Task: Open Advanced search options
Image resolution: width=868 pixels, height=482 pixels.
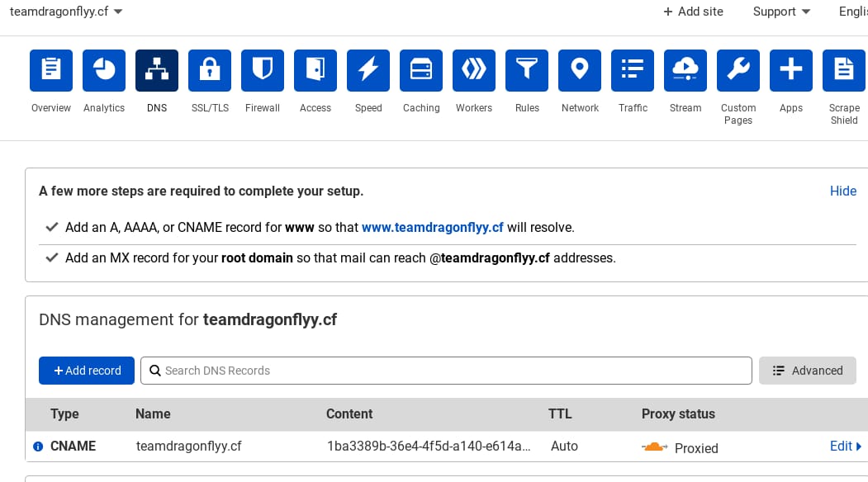Action: [808, 371]
